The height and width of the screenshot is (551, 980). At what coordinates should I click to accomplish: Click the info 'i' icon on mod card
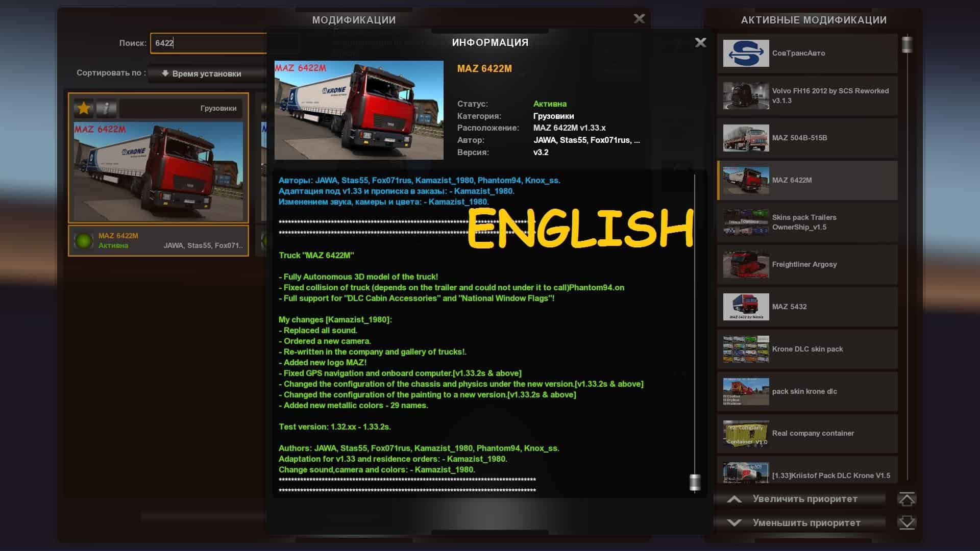pyautogui.click(x=106, y=108)
